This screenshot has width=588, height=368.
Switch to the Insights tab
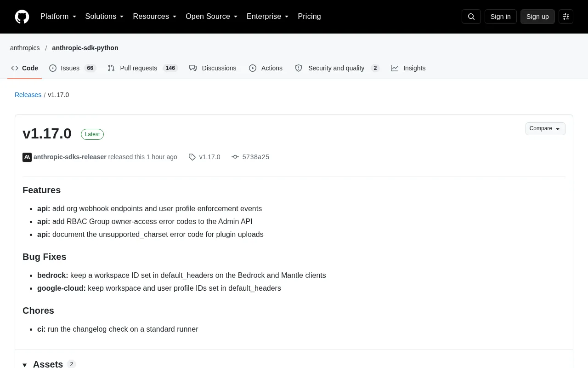coord(408,68)
